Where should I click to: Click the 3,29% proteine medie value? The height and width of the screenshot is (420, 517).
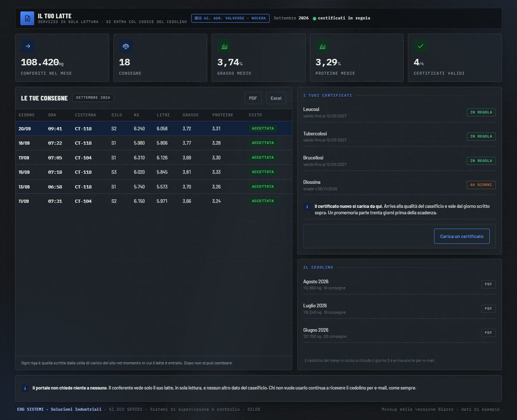click(328, 62)
